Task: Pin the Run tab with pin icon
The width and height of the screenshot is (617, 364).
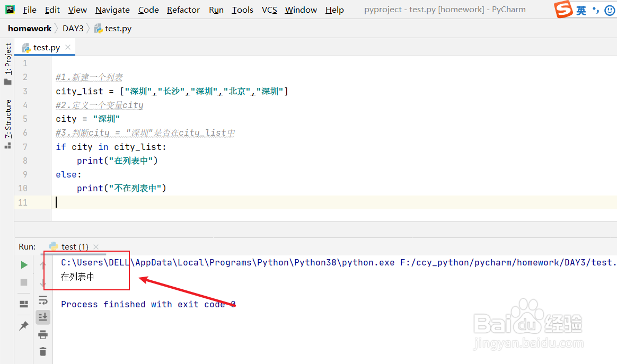Action: point(24,325)
